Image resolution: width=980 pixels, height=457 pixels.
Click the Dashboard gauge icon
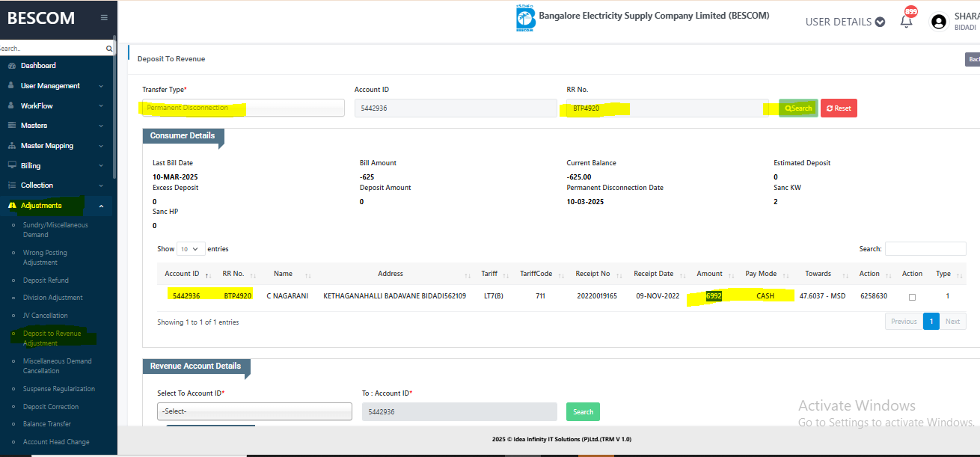tap(12, 66)
